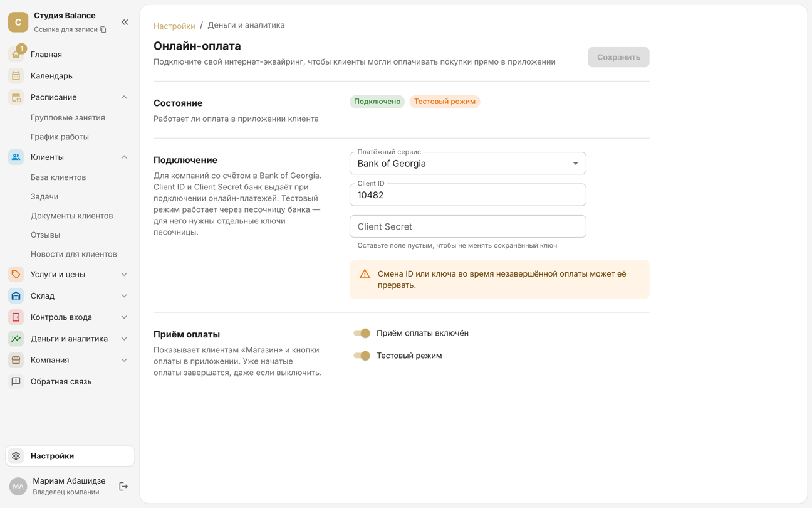812x508 pixels.
Task: Follow the Настройки breadcrumb link
Action: tap(174, 26)
